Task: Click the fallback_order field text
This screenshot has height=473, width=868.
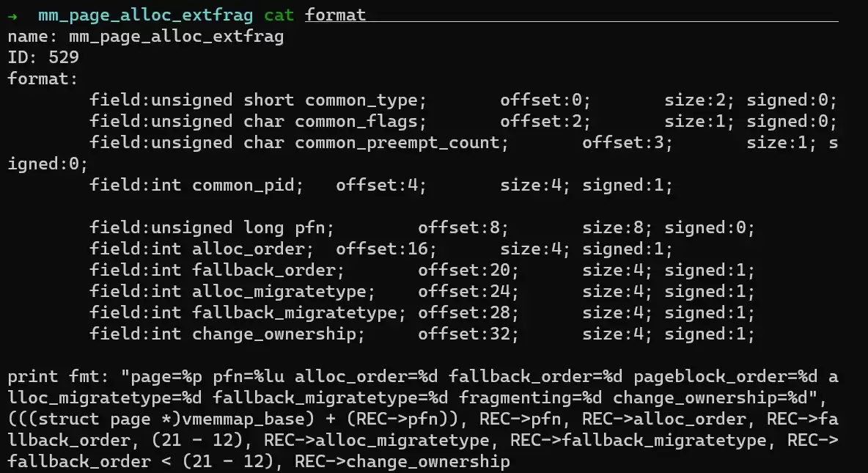Action: click(x=217, y=271)
